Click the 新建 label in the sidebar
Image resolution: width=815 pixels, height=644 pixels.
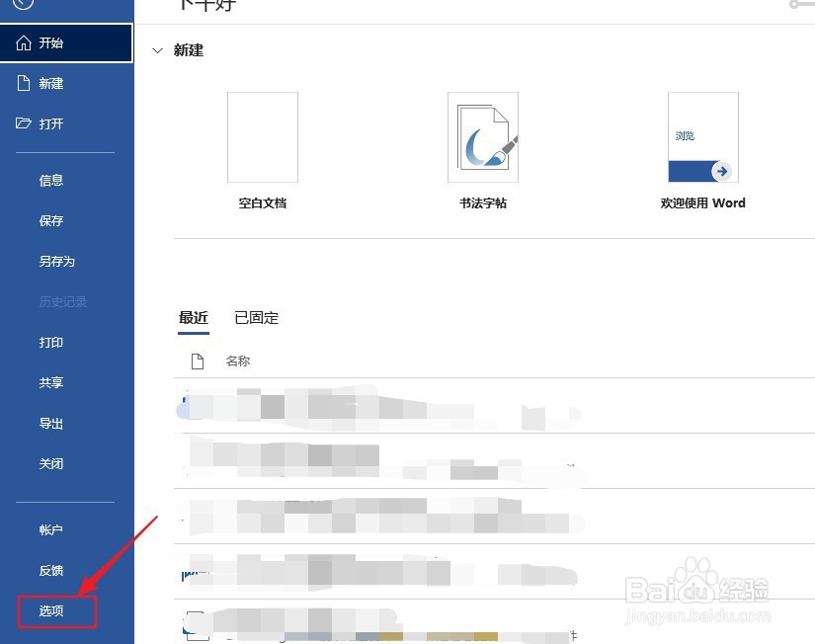click(51, 83)
